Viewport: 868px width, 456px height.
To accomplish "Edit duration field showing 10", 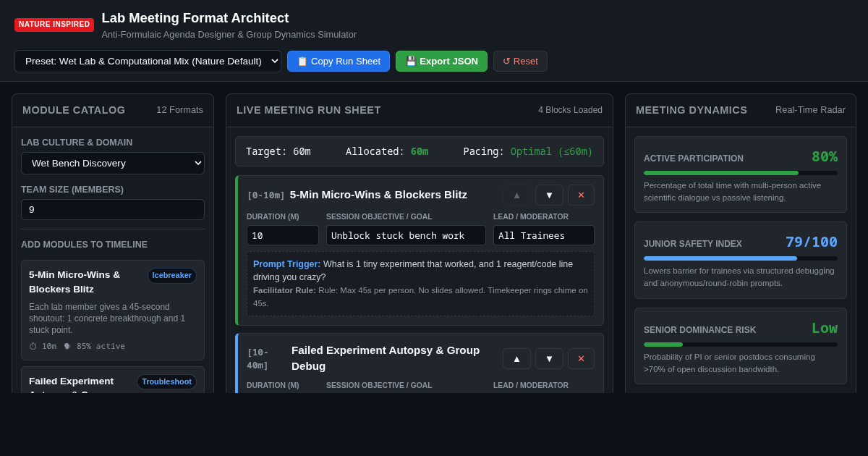I will click(x=283, y=235).
